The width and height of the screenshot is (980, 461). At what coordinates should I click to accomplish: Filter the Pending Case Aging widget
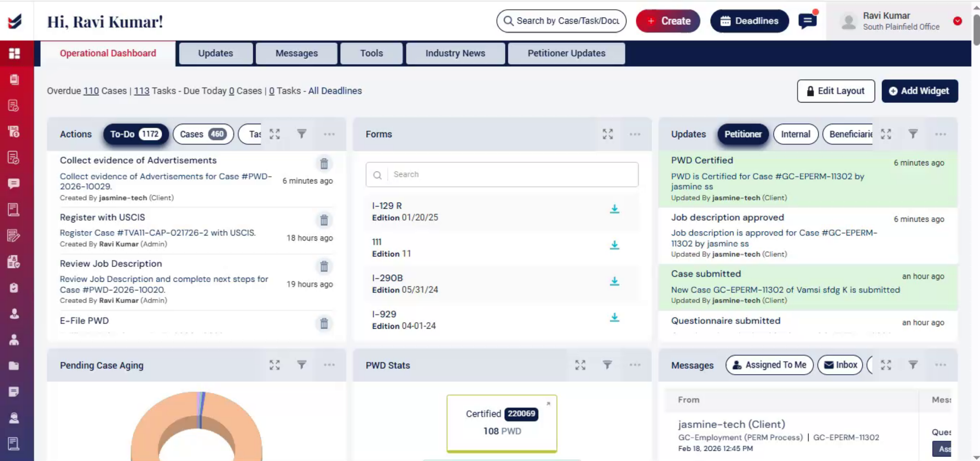click(302, 364)
